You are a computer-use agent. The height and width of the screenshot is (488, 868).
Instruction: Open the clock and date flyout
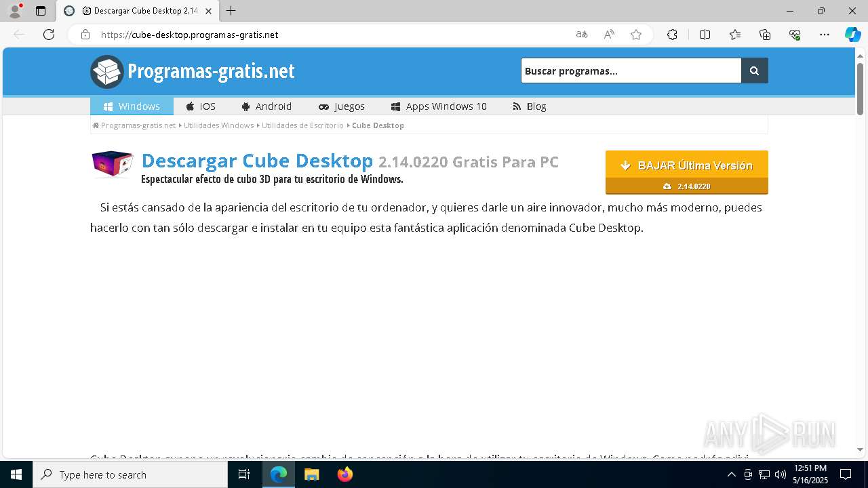(810, 474)
